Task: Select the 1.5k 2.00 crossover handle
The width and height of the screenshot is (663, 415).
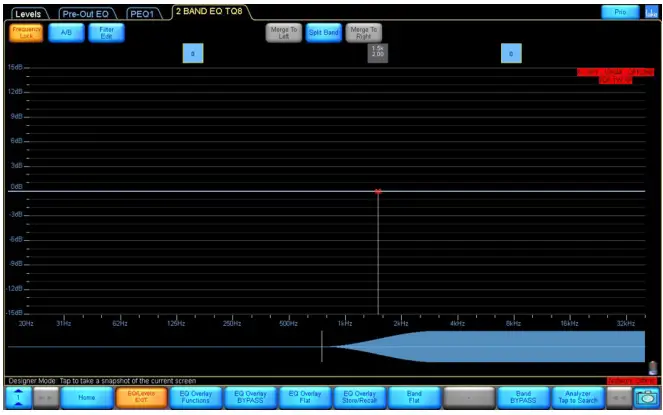Action: [x=378, y=52]
